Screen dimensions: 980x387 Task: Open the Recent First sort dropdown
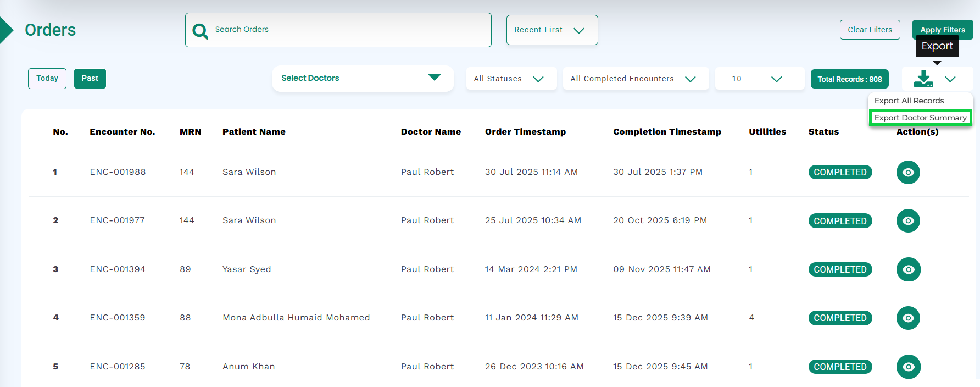(552, 30)
